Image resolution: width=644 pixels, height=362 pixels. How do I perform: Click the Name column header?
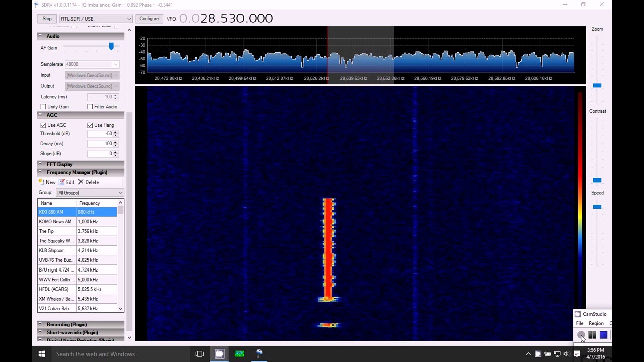(57, 203)
